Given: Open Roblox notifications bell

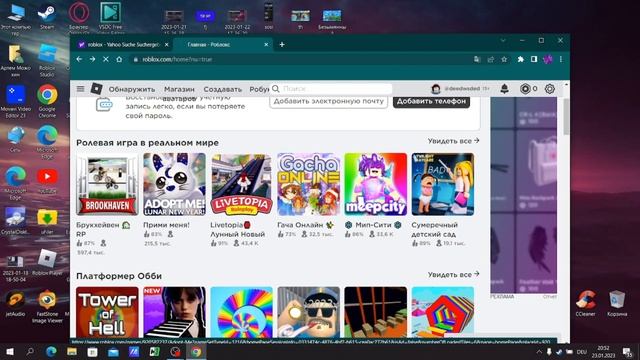Looking at the screenshot, I should click(504, 89).
